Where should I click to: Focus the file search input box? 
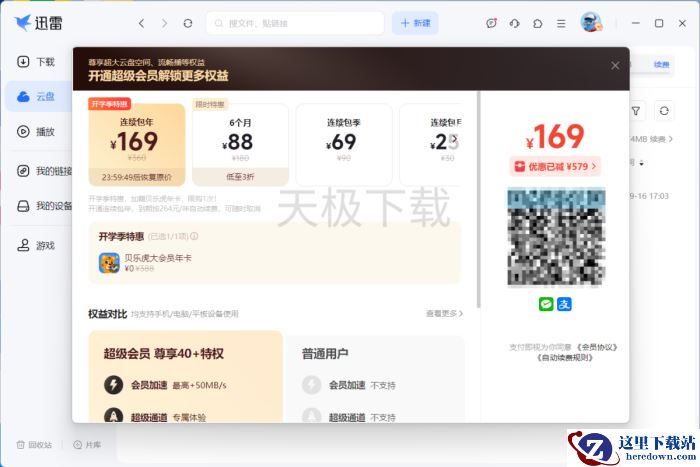pos(295,23)
